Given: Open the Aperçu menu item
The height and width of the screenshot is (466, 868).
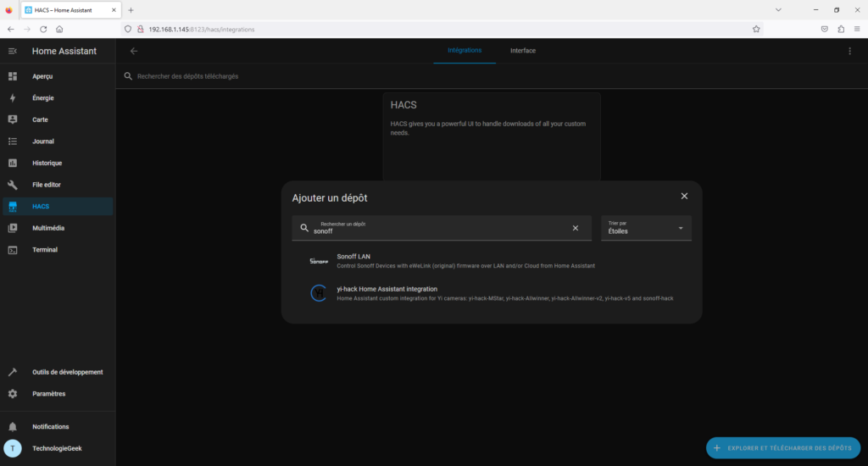Looking at the screenshot, I should tap(58, 76).
